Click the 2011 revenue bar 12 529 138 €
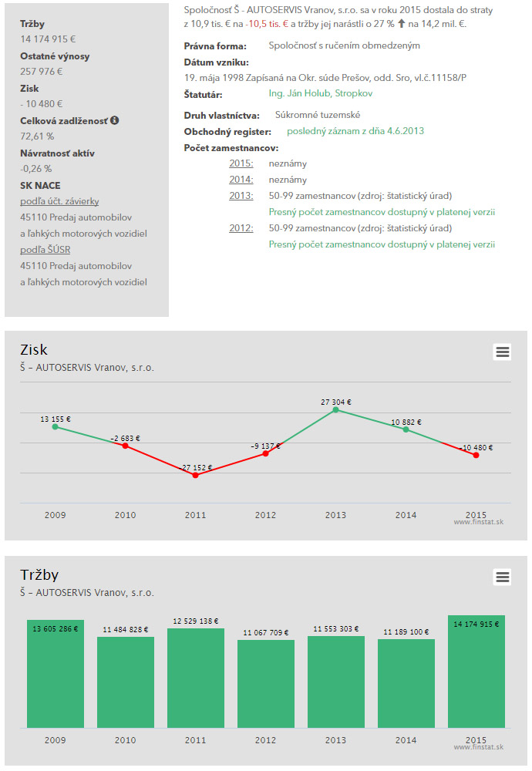The image size is (532, 771). click(x=196, y=678)
